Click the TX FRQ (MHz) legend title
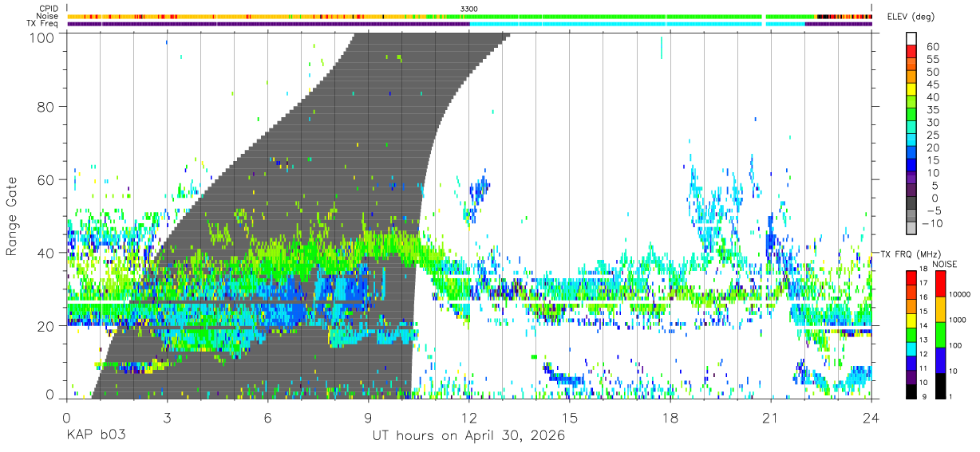Viewport: 980px width, 452px height. point(909,254)
